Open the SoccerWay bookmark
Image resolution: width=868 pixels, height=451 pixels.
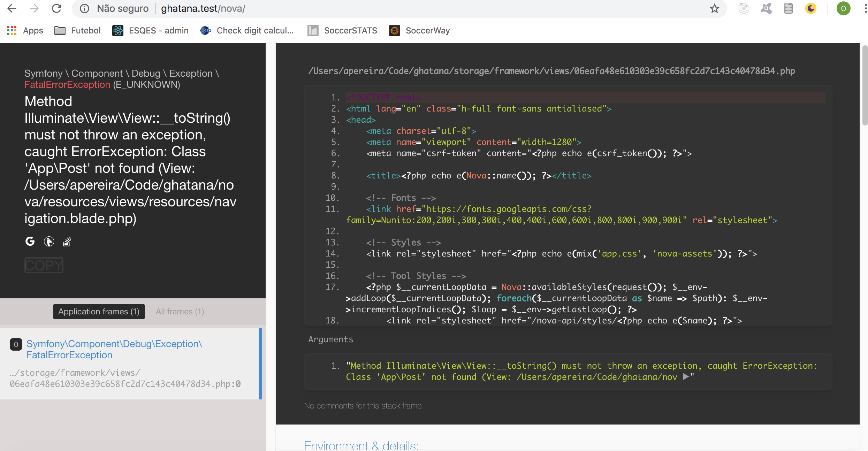pyautogui.click(x=420, y=31)
